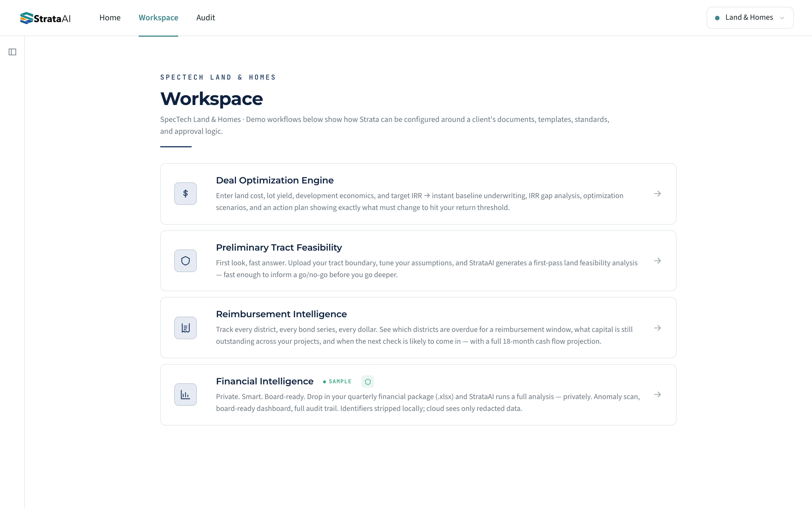The height and width of the screenshot is (508, 812).
Task: Click the Tract Feasibility description text
Action: [x=427, y=269]
